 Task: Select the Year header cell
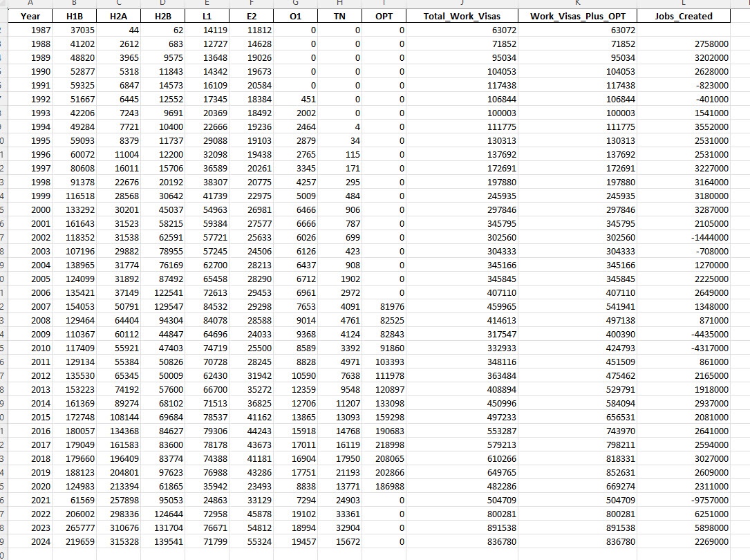[30, 16]
